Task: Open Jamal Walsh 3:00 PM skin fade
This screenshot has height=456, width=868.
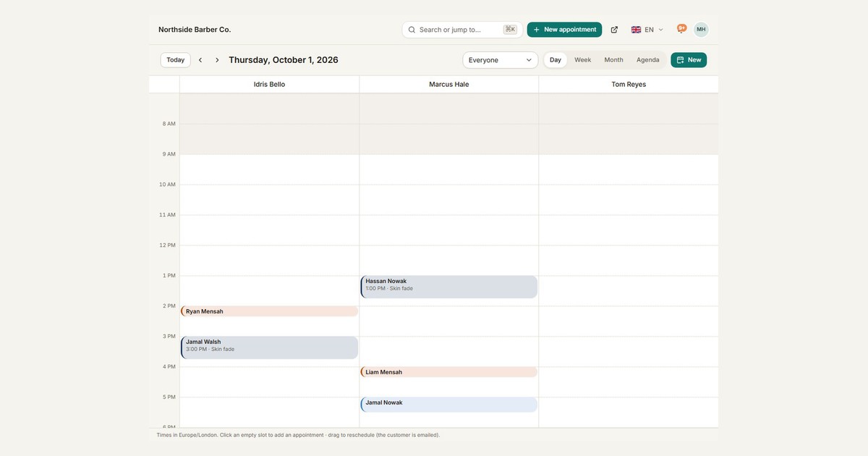Action: 270,347
